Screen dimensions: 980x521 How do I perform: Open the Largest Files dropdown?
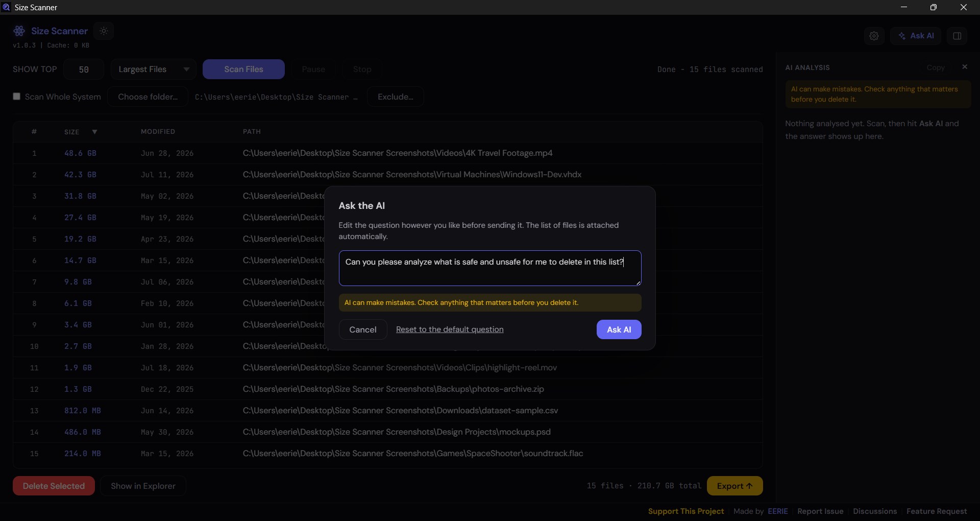point(154,69)
